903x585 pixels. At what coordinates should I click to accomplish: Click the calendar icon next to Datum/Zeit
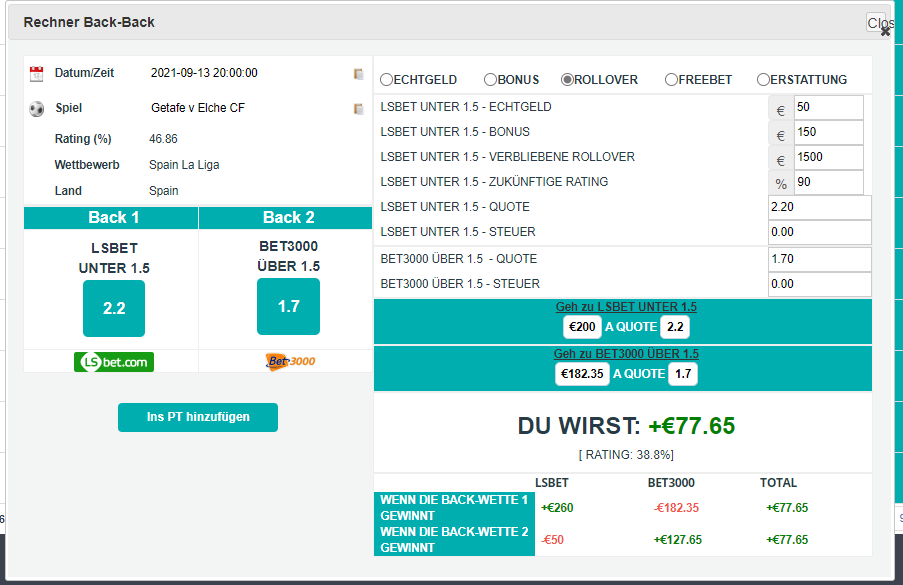point(36,74)
